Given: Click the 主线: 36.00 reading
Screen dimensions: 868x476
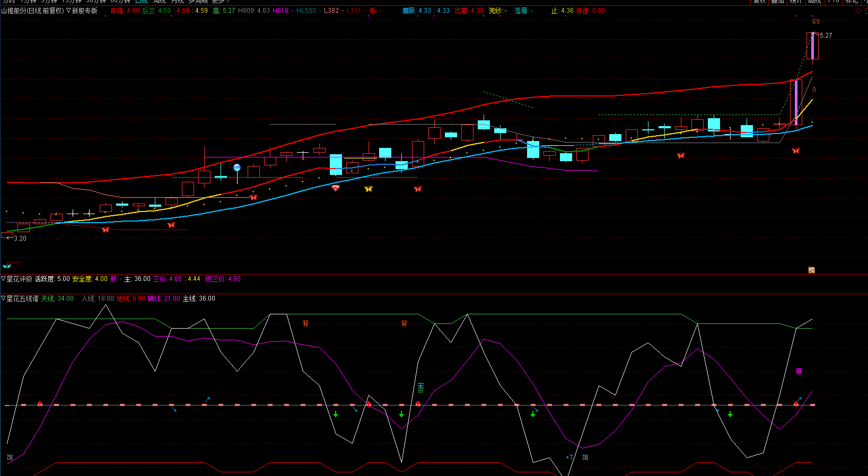Looking at the screenshot, I should [x=199, y=299].
